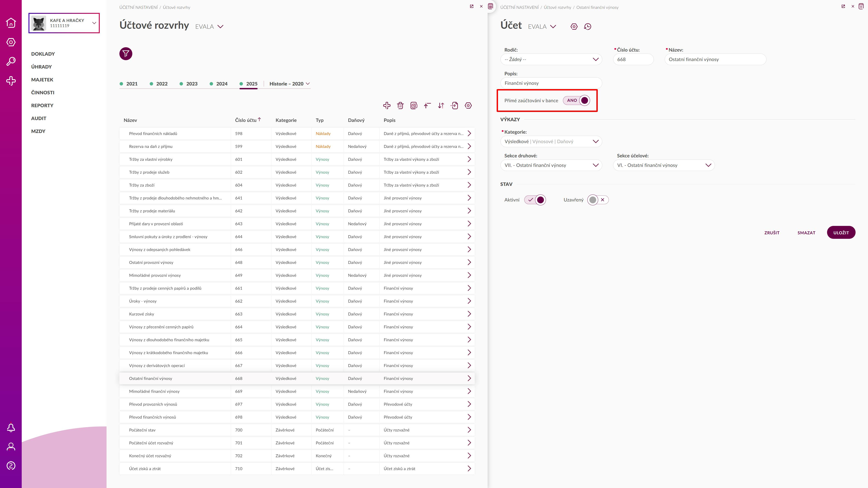Click ÚČETNÍ NASTAVENÍ breadcrumb in Účet panel
Viewport: 868px width, 488px height.
pyautogui.click(x=519, y=7)
